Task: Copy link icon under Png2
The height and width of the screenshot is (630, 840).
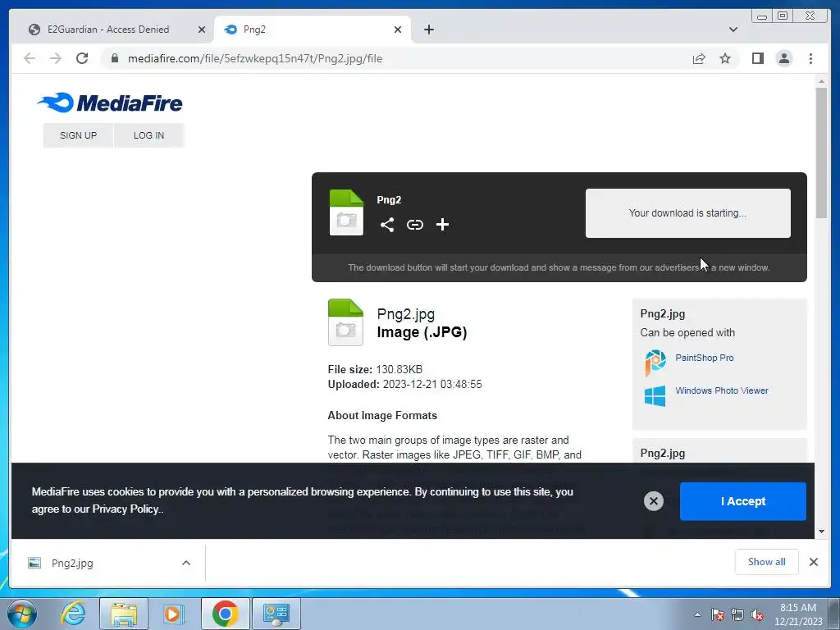Action: [414, 225]
